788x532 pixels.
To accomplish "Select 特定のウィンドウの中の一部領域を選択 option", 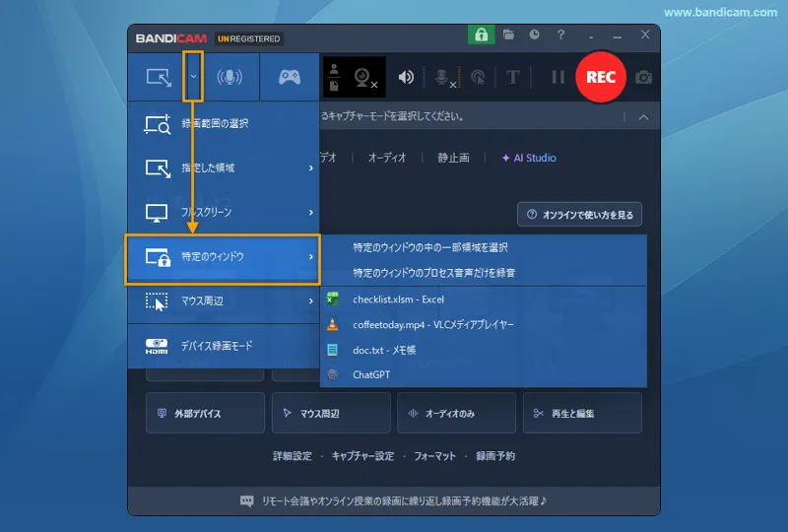I will coord(484,247).
